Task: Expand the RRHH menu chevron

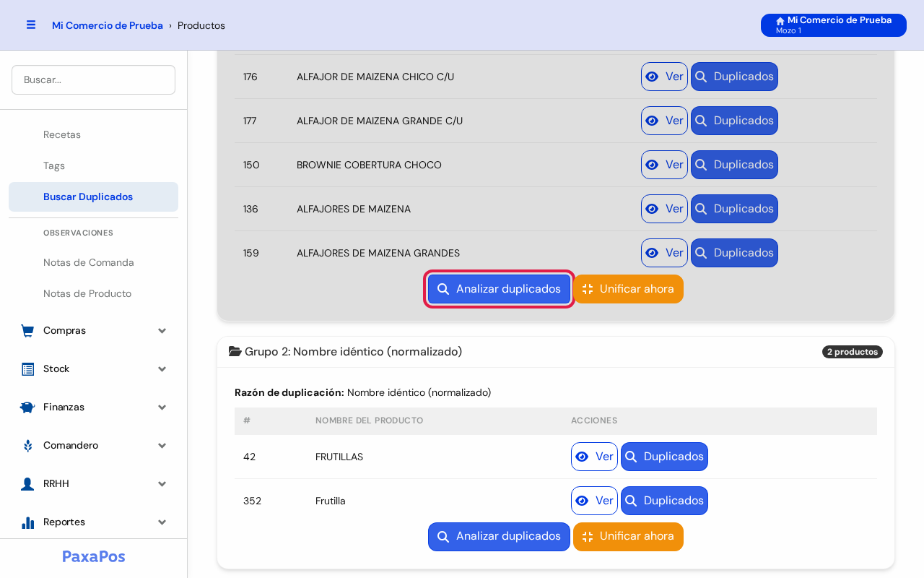Action: coord(162,484)
